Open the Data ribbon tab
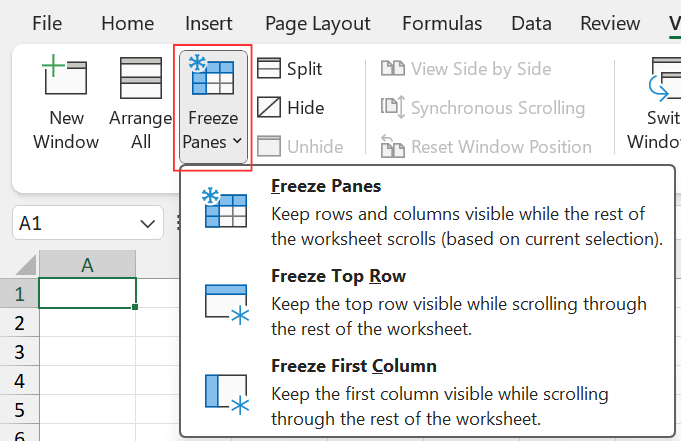Image resolution: width=681 pixels, height=441 pixels. click(x=531, y=22)
